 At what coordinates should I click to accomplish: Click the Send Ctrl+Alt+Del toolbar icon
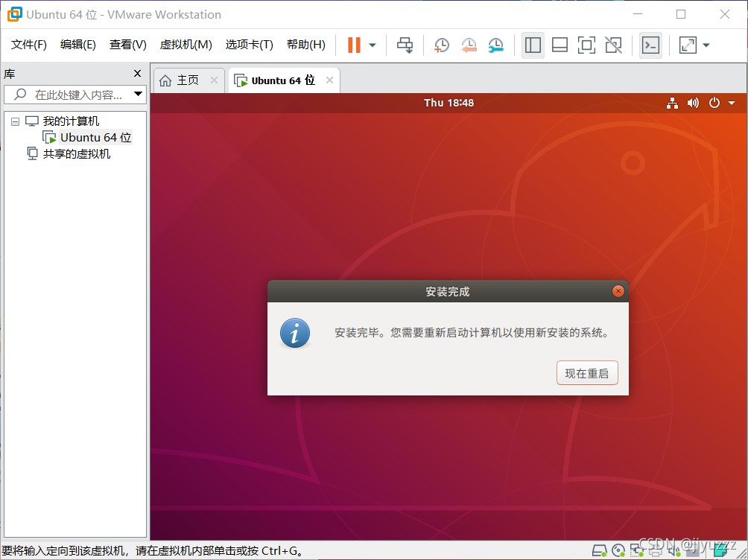pos(405,45)
